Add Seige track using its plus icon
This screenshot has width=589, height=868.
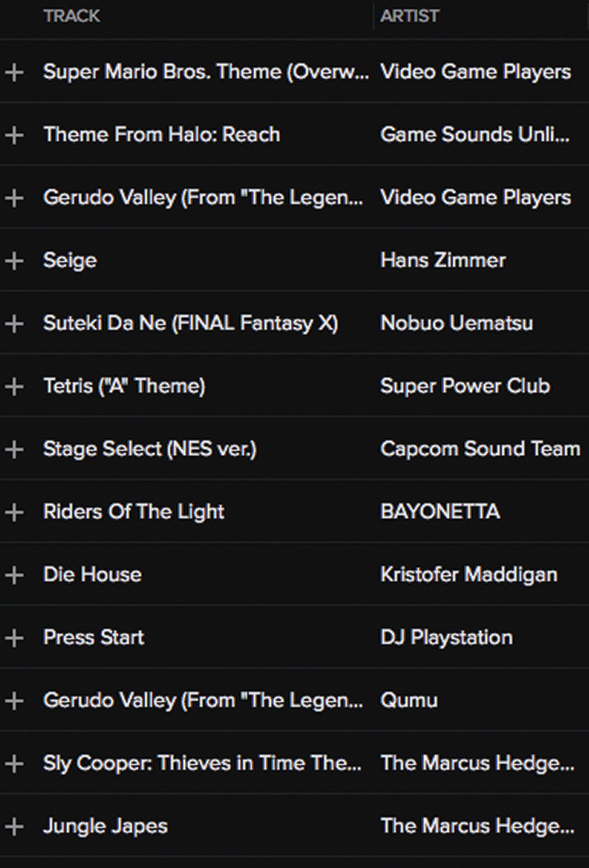14,260
